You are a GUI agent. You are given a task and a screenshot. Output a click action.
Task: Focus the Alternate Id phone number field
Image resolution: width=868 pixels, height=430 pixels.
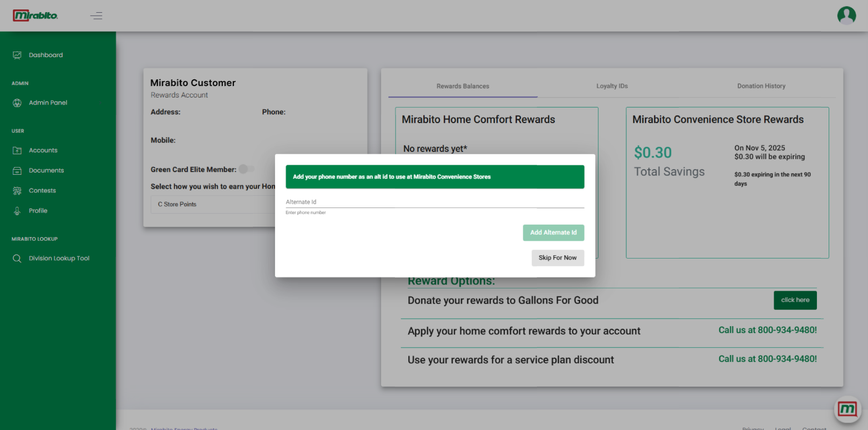pos(434,202)
